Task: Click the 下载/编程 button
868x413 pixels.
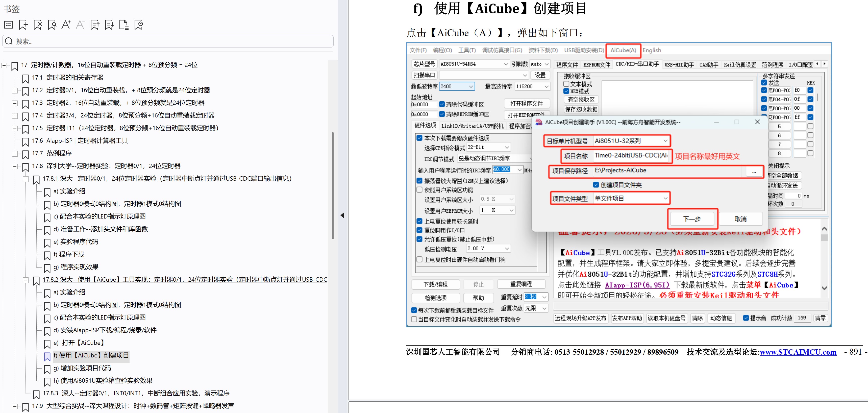Action: (436, 284)
